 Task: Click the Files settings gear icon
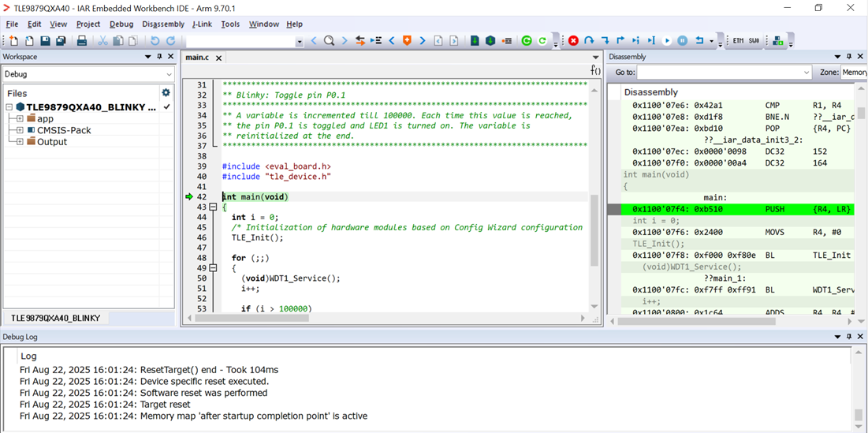[x=166, y=93]
